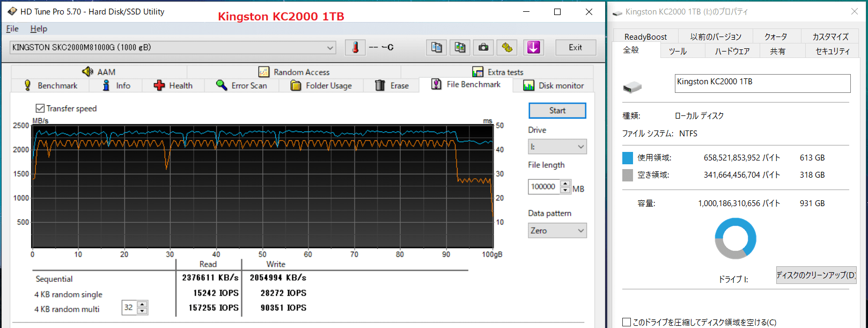Open the カスタマイズ tab in properties
This screenshot has width=868, height=328.
pos(830,37)
